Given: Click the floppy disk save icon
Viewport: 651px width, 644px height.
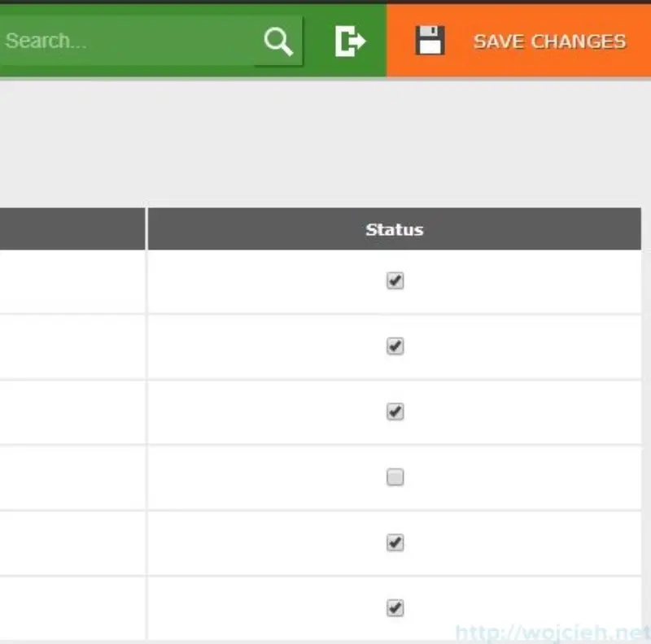Looking at the screenshot, I should tap(430, 41).
